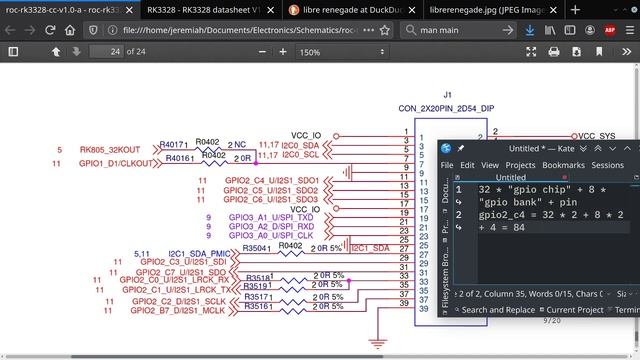The image size is (640, 360).
Task: Open Kate Projects menu
Action: coord(520,165)
